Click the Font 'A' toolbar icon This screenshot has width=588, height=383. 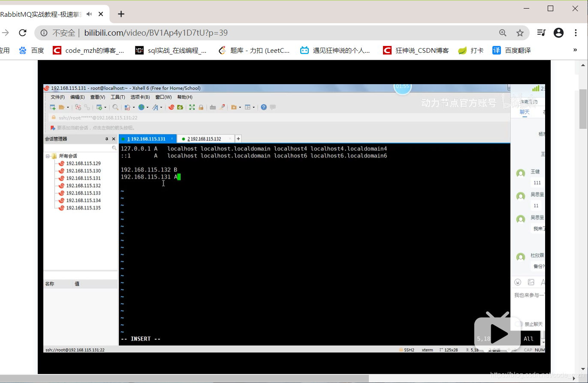tap(155, 107)
